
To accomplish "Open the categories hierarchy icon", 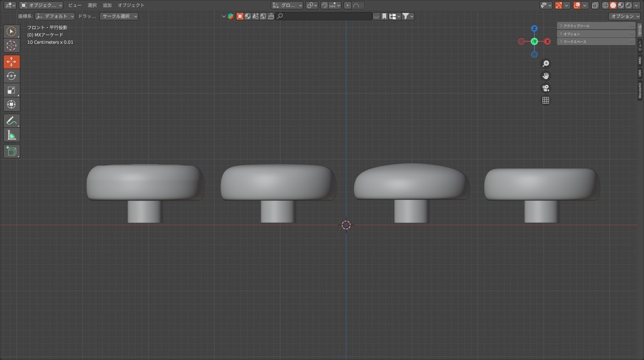I will tap(395, 16).
